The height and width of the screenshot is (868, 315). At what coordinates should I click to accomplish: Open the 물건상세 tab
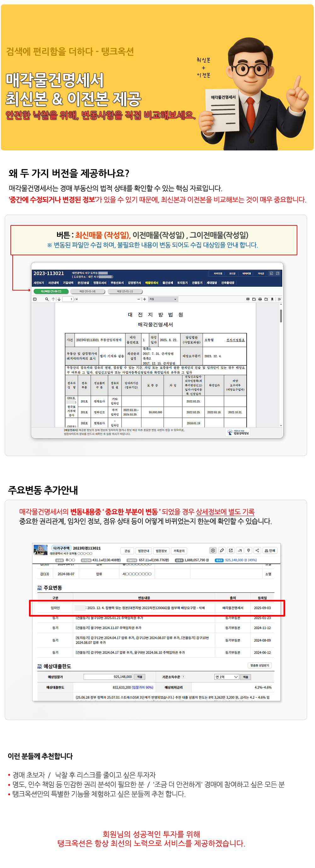point(168,283)
